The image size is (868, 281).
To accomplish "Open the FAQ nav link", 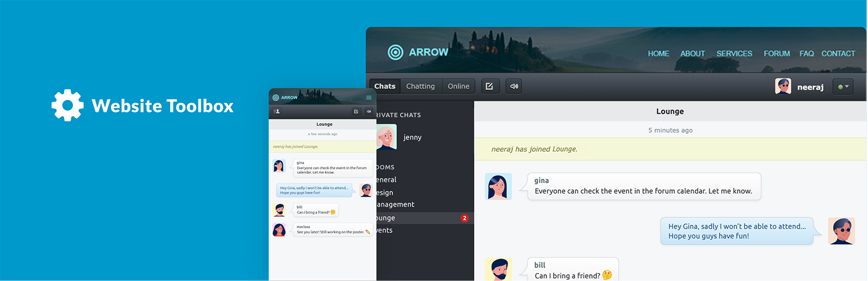I will point(807,53).
